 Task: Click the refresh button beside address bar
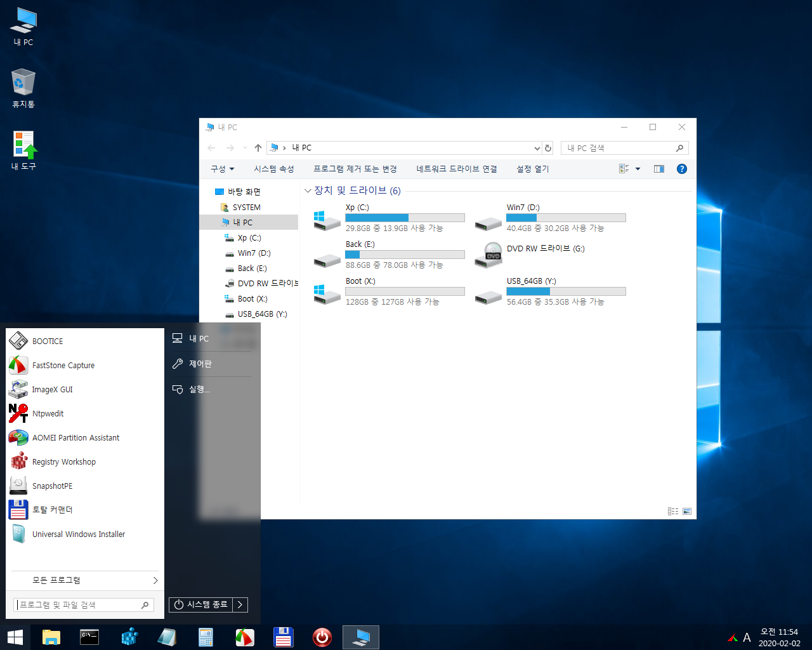pos(548,148)
